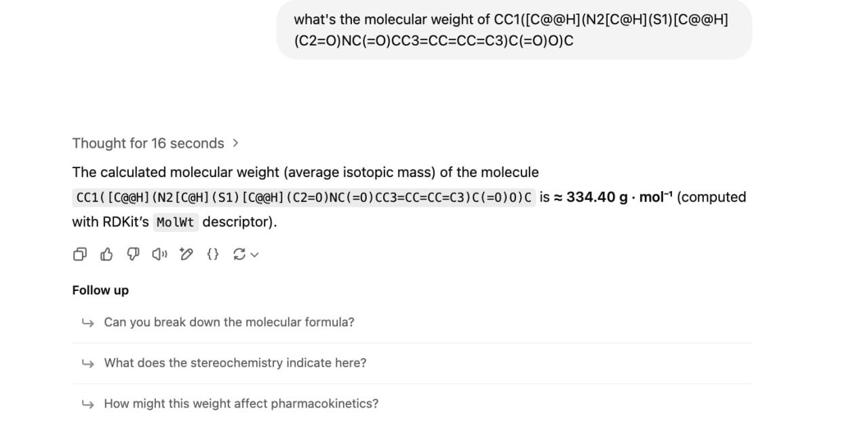Expand the "Thought for 16 seconds" section
The image size is (868, 432).
(x=148, y=143)
